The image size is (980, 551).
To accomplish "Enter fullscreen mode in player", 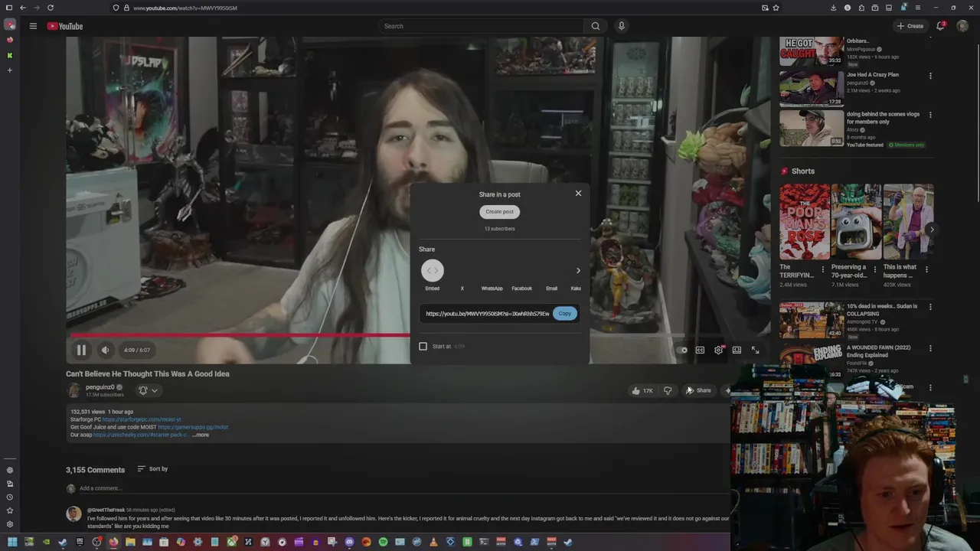I will (x=755, y=350).
